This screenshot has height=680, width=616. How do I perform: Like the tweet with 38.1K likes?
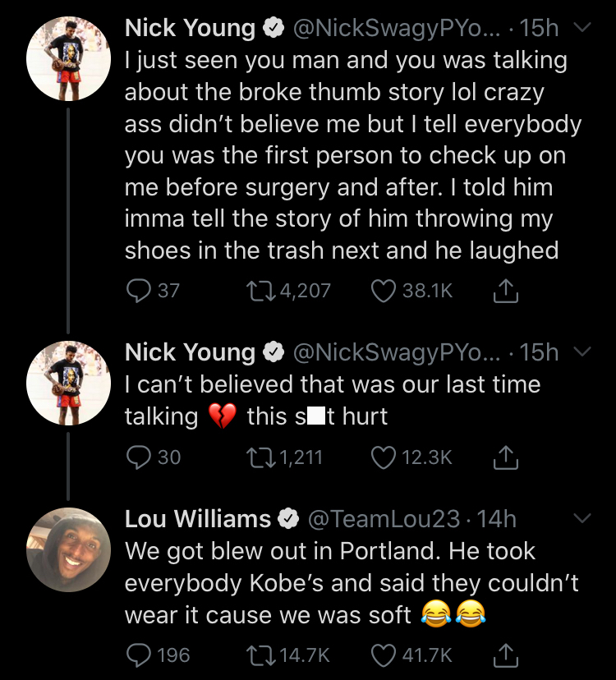383,291
